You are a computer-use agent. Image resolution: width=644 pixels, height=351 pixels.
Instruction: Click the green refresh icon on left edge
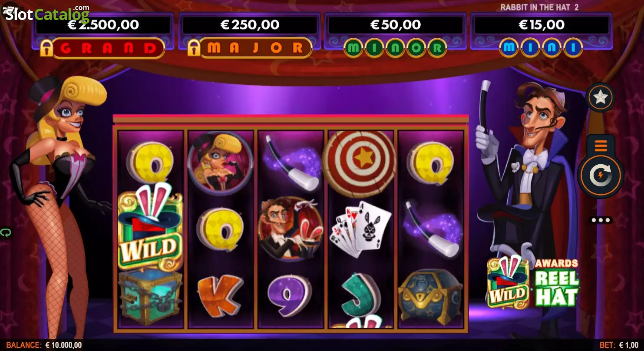point(5,232)
